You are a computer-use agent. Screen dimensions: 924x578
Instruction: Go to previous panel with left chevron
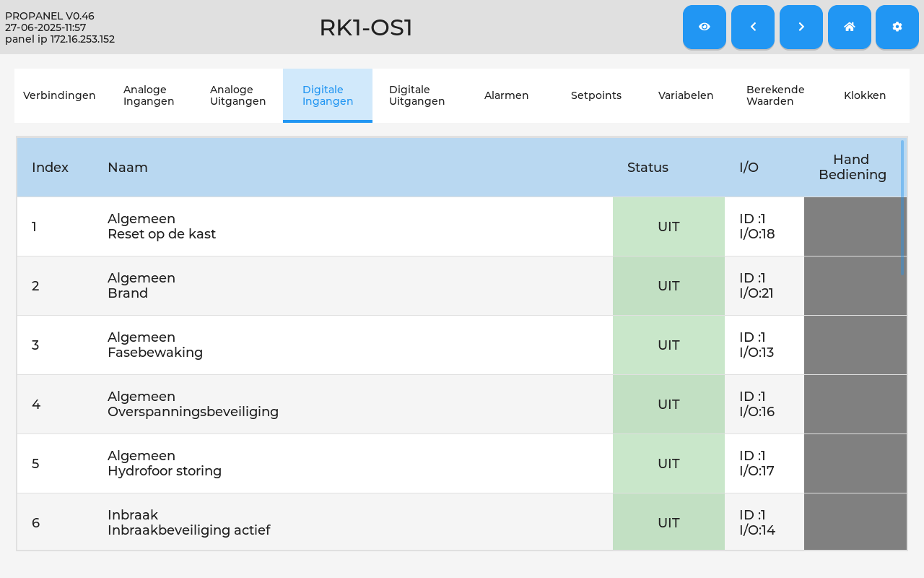(x=753, y=27)
